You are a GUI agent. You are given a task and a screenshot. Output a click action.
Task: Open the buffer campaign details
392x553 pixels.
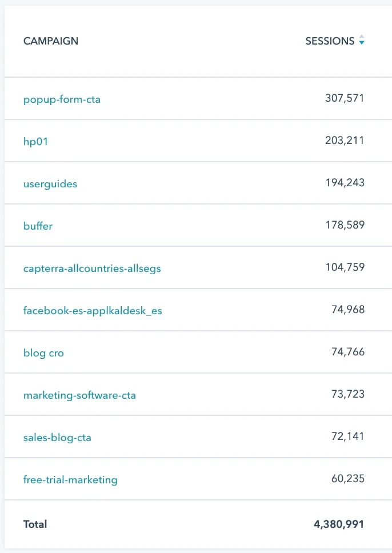[38, 226]
